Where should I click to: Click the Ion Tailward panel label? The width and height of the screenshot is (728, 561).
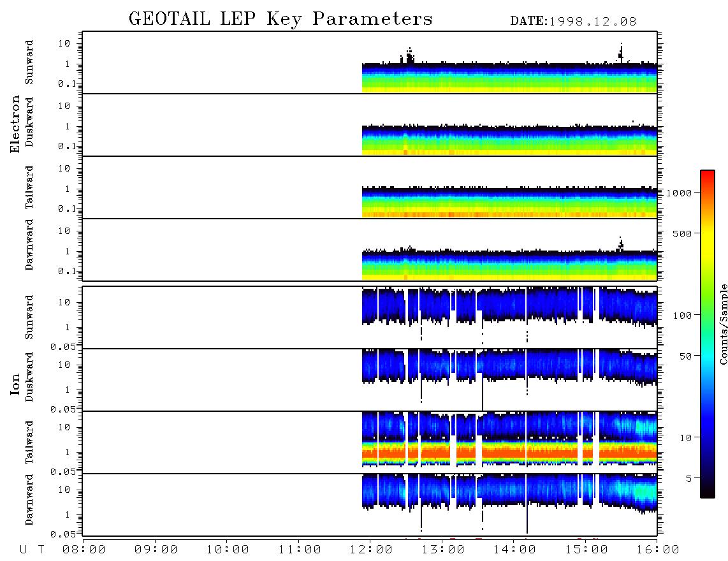pos(29,442)
